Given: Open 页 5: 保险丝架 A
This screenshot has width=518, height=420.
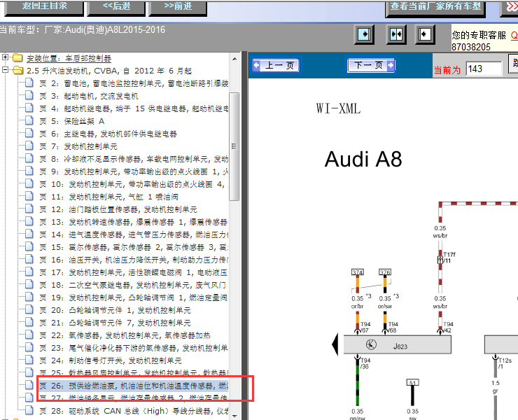Looking at the screenshot, I should point(71,121).
